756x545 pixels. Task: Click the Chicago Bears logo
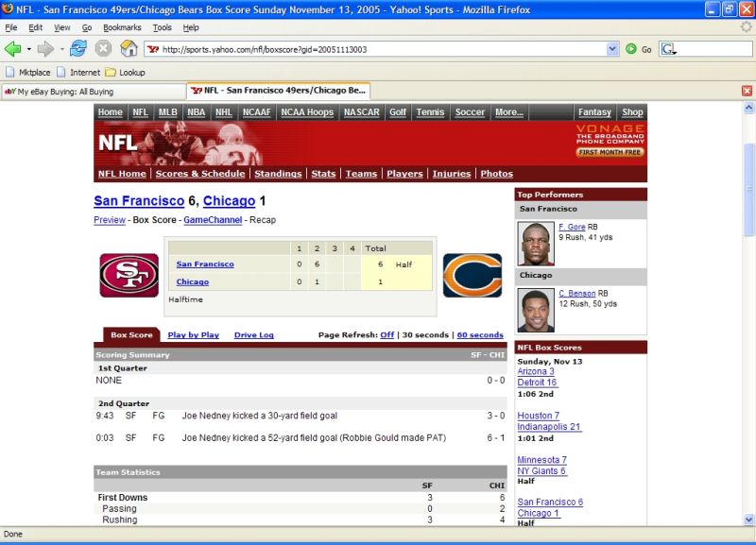[x=472, y=275]
